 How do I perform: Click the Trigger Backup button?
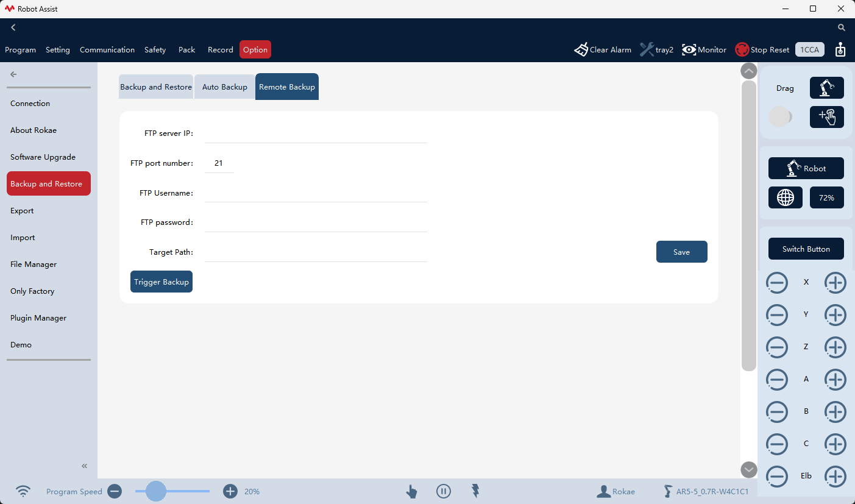(161, 282)
